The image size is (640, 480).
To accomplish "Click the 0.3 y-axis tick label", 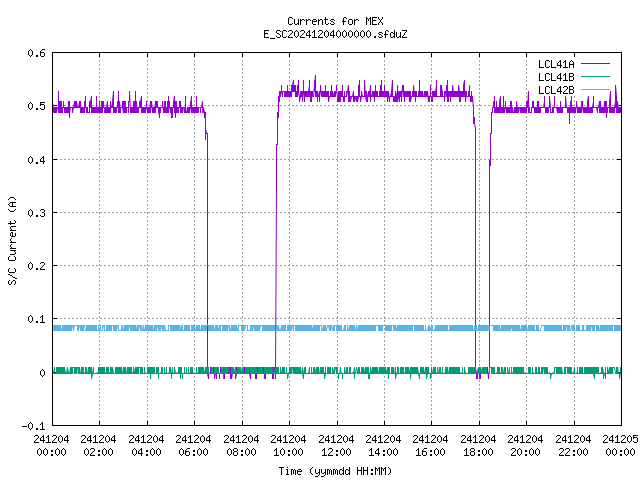I will coord(36,213).
